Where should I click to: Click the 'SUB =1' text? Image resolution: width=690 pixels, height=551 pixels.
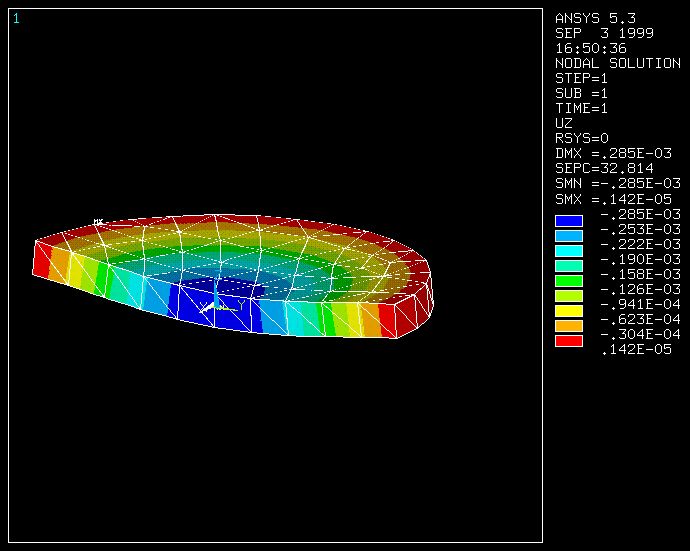coord(581,93)
